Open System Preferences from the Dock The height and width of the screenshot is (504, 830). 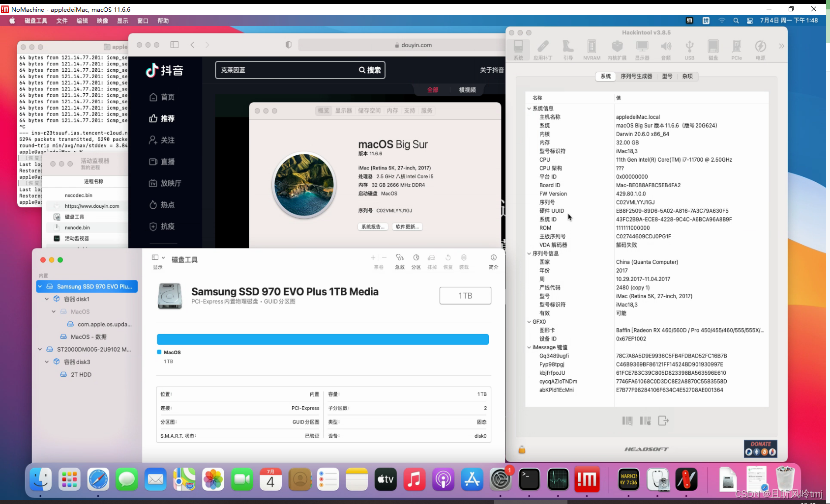coord(501,479)
